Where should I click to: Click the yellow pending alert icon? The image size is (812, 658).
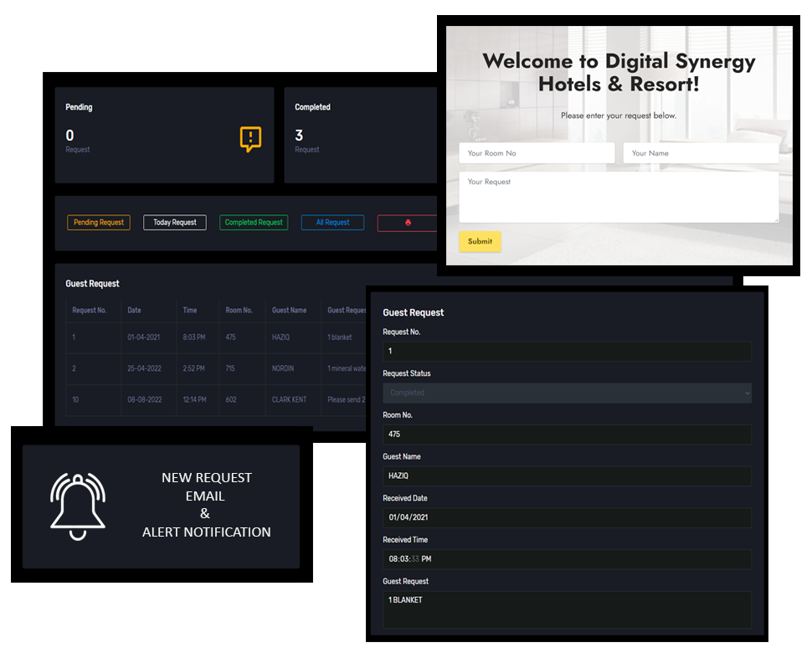coord(250,139)
